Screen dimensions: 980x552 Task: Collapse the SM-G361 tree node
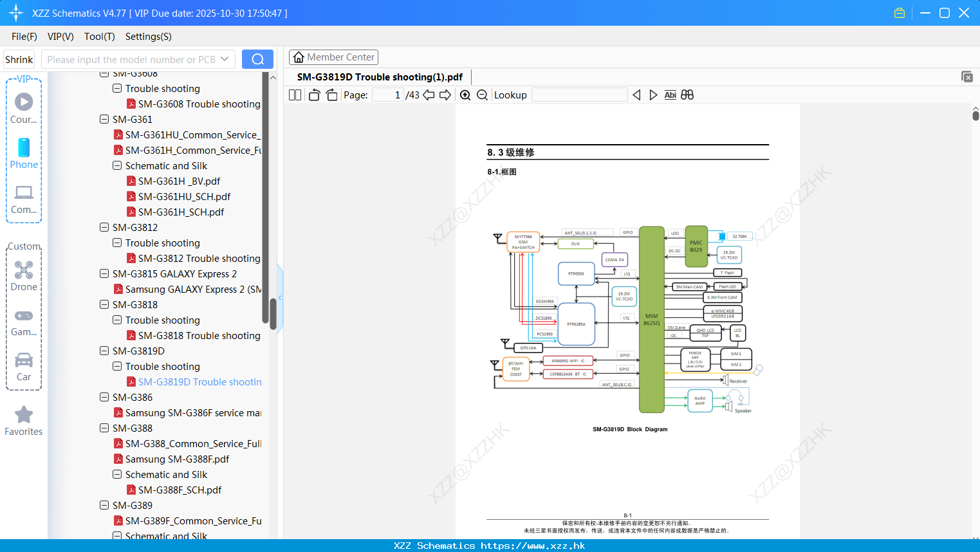pyautogui.click(x=104, y=119)
